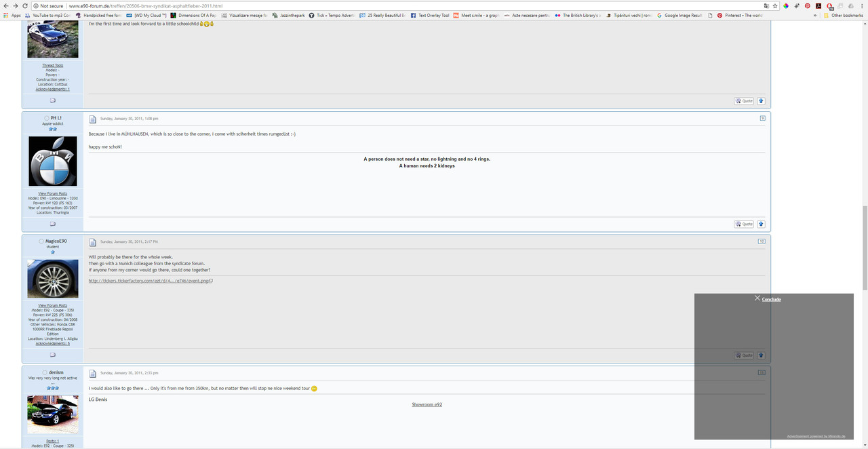This screenshot has height=449, width=868.
Task: Click the address bar URL field
Action: 407,5
